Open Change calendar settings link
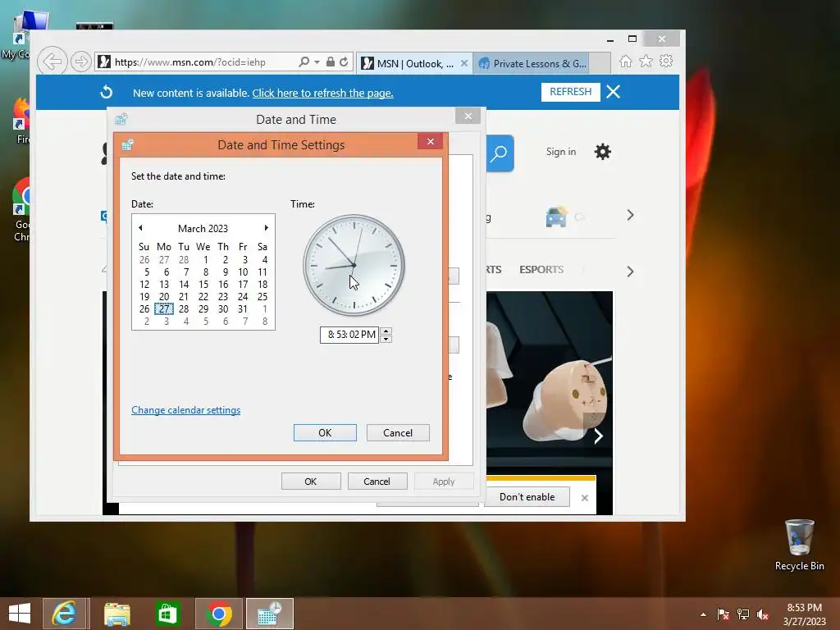840x630 pixels. tap(186, 410)
